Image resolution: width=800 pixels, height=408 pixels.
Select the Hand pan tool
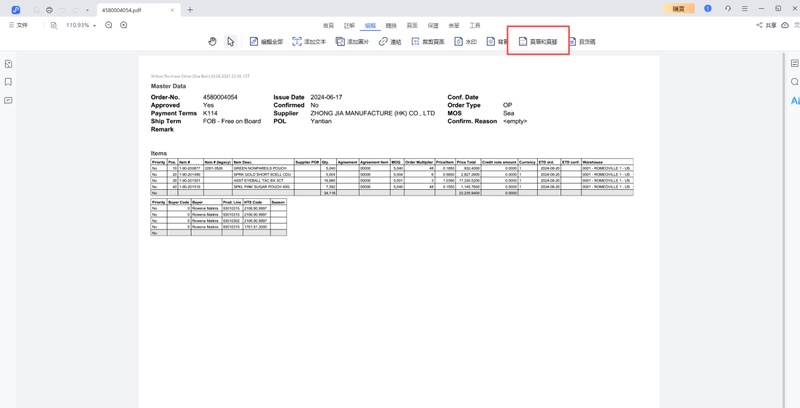(x=212, y=42)
